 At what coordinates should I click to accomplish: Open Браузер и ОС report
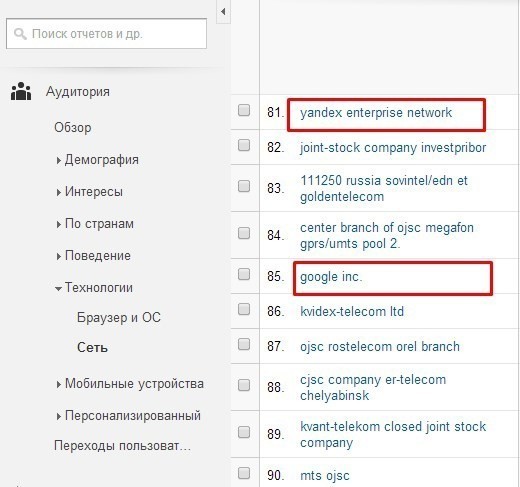119,317
